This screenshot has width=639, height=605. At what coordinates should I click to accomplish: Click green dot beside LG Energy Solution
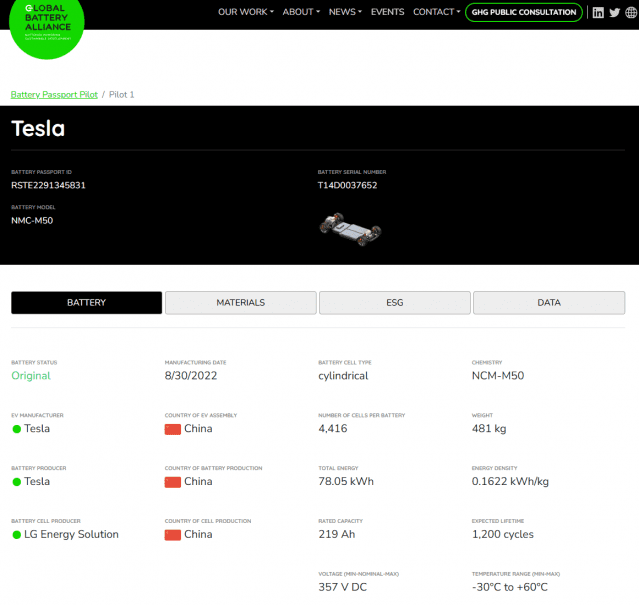(17, 535)
